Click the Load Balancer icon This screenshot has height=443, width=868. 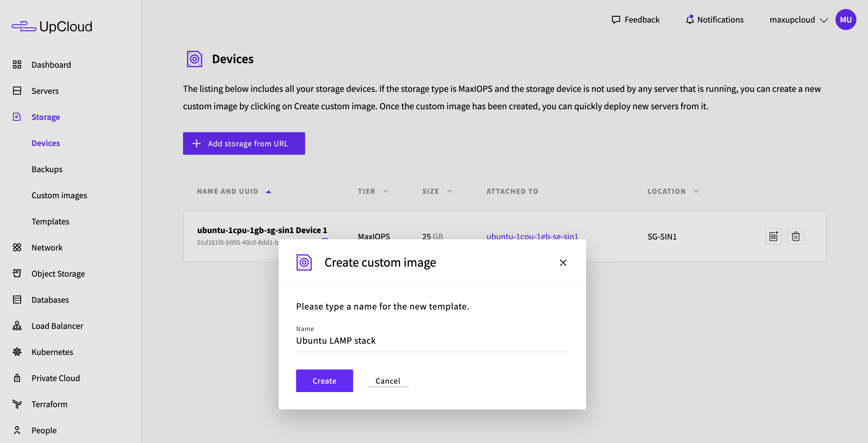tap(17, 326)
